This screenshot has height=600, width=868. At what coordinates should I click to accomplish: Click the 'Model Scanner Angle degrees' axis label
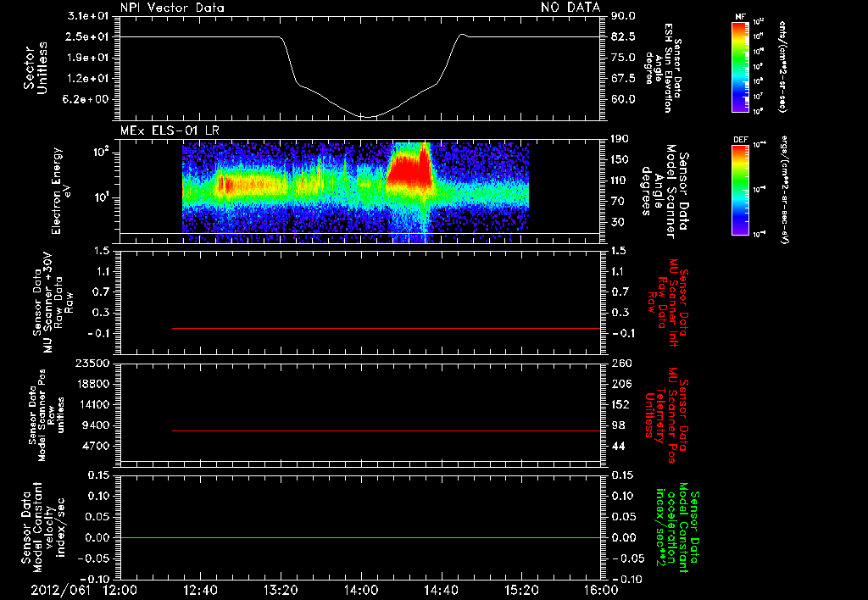[x=665, y=192]
